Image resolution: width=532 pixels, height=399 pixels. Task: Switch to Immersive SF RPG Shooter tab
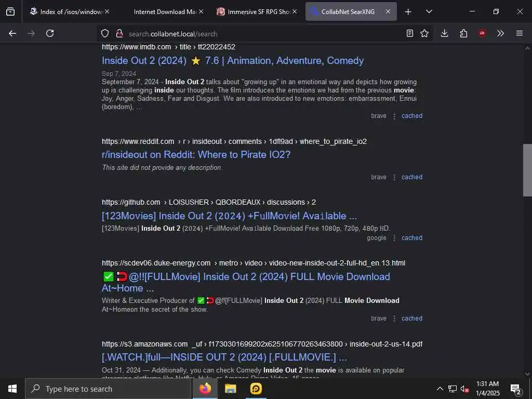point(258,11)
